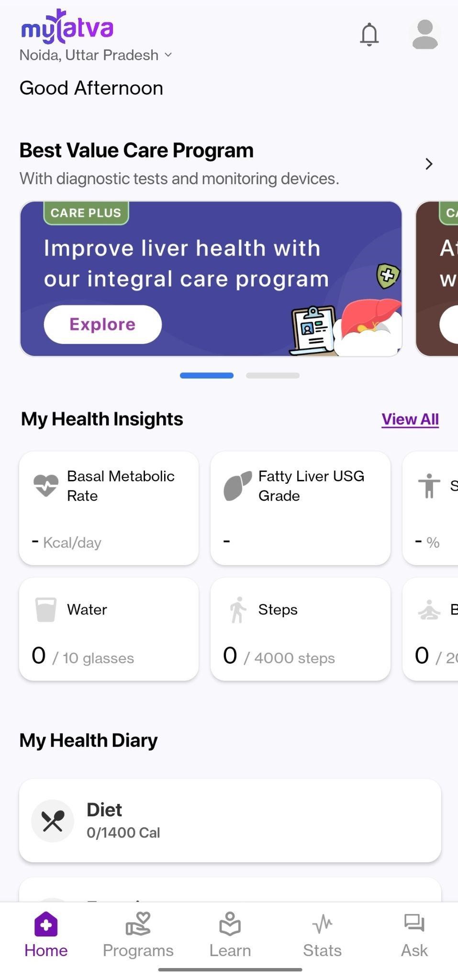Tap the Water glass icon
This screenshot has height=980, width=458.
point(46,610)
